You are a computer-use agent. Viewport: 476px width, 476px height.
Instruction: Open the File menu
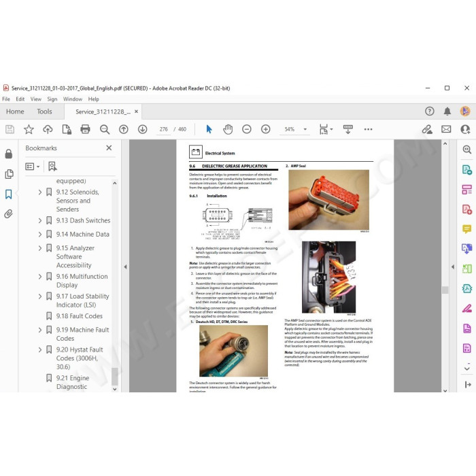pos(6,99)
